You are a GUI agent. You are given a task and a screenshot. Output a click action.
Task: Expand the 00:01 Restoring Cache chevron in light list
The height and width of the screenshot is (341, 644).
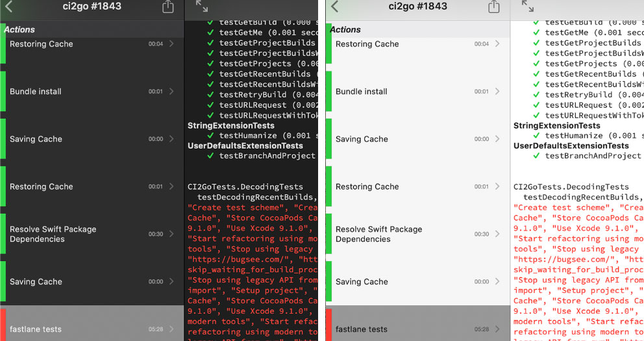pyautogui.click(x=497, y=186)
